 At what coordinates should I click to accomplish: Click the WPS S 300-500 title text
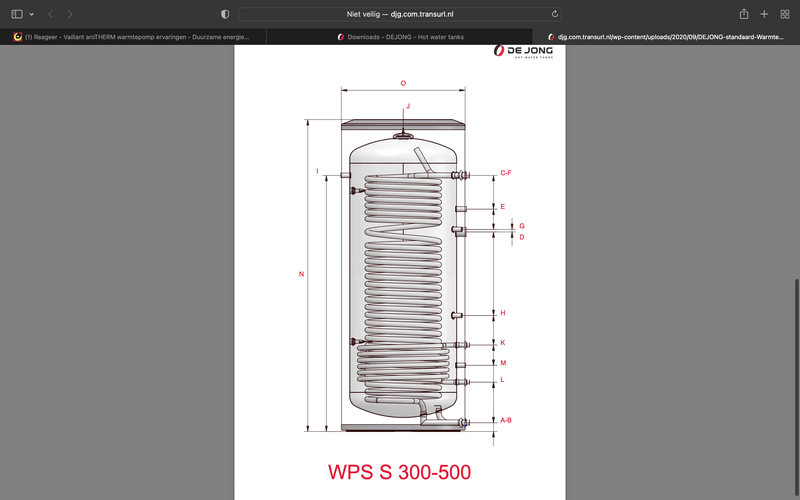pyautogui.click(x=399, y=472)
